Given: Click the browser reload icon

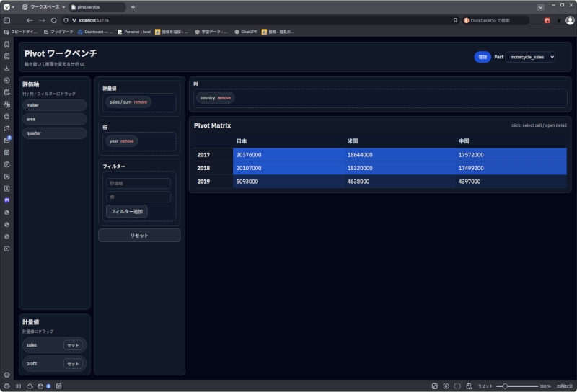Looking at the screenshot, I should point(53,20).
